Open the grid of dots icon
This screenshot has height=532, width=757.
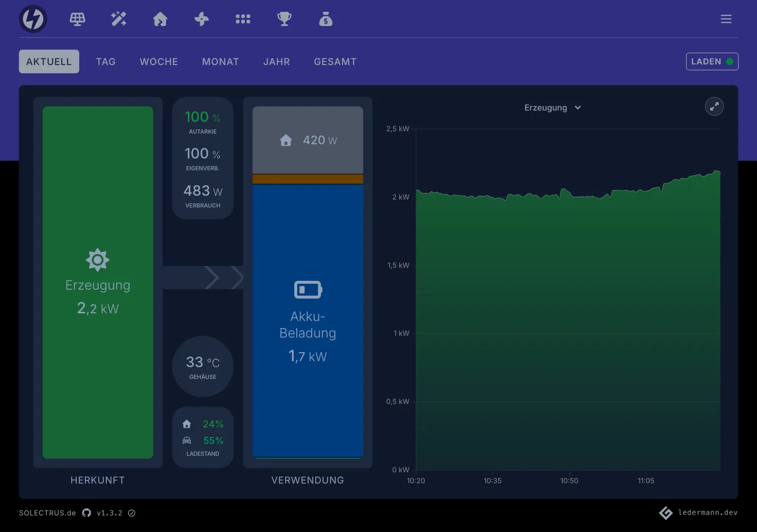pyautogui.click(x=243, y=19)
